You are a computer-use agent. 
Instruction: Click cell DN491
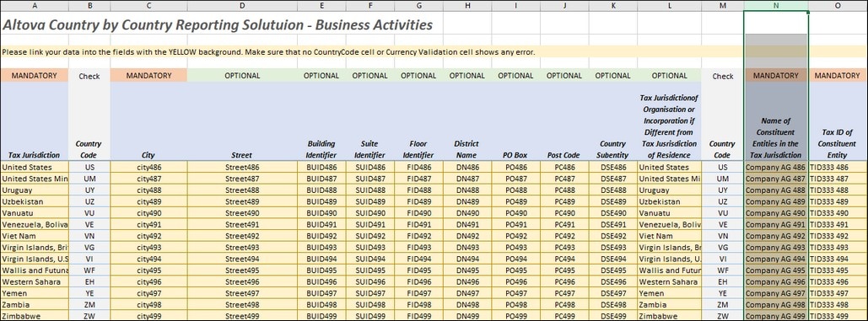[467, 224]
